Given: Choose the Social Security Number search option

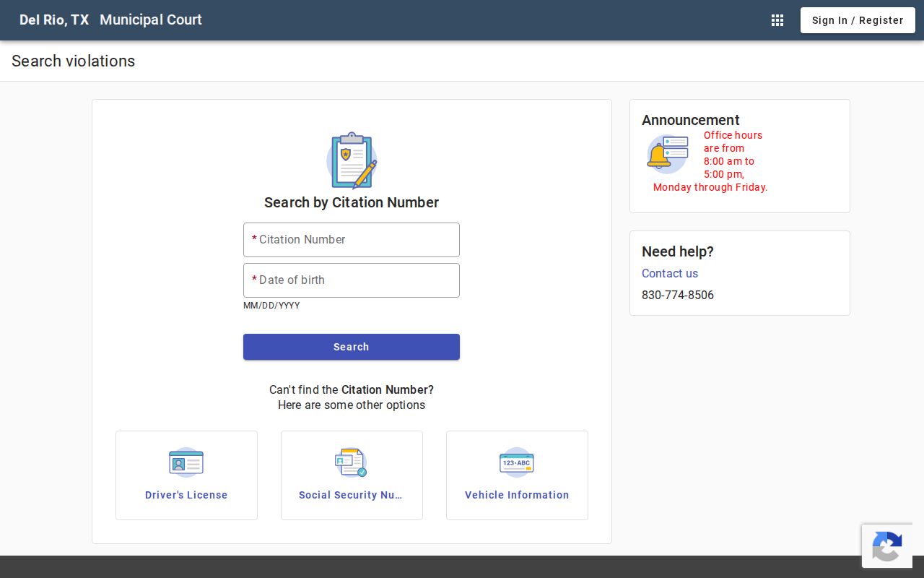Looking at the screenshot, I should (352, 475).
